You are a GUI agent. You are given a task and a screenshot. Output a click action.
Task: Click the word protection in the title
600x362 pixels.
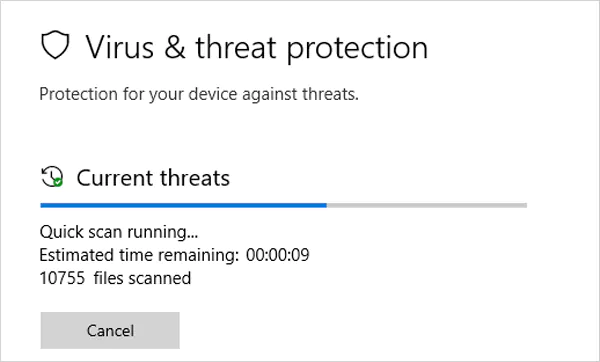357,49
